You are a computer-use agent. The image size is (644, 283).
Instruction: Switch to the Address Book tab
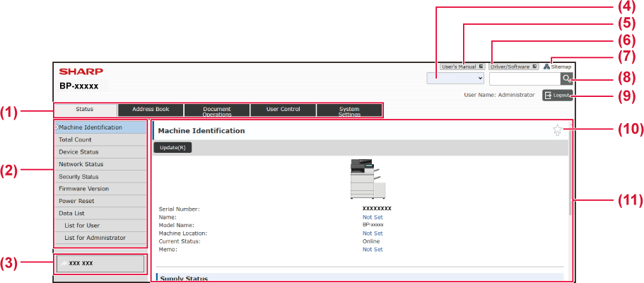151,110
